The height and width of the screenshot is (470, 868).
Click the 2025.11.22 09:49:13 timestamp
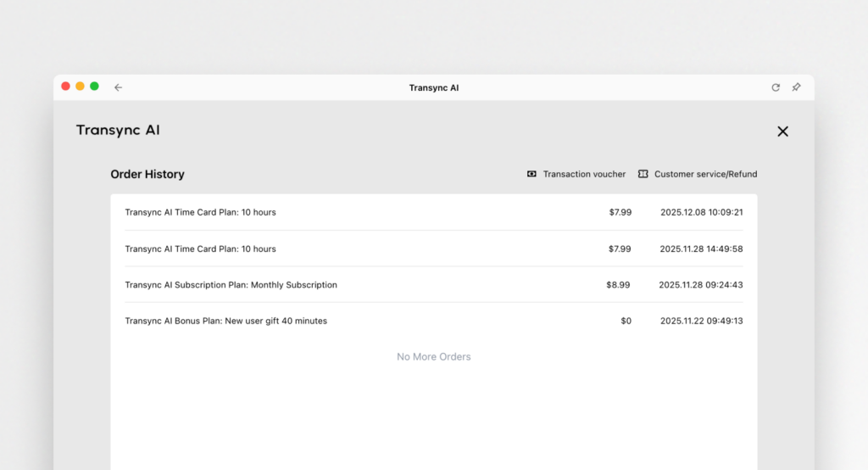coord(701,321)
